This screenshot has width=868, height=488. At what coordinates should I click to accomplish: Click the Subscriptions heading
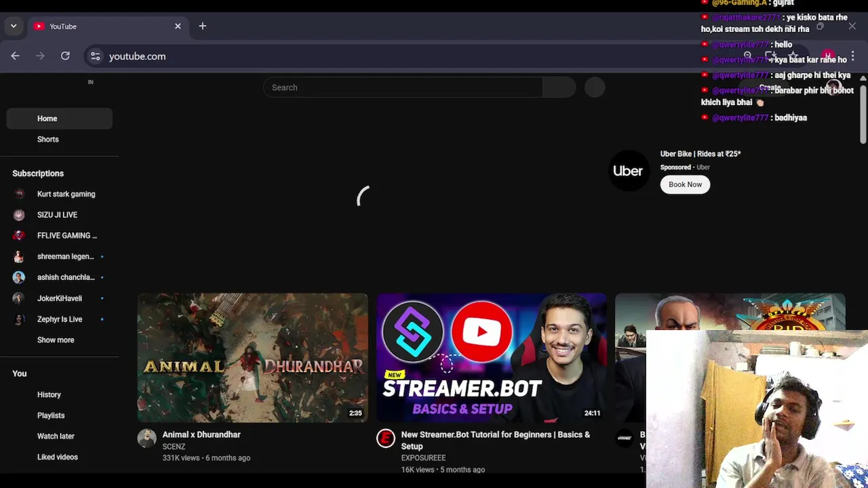point(38,174)
